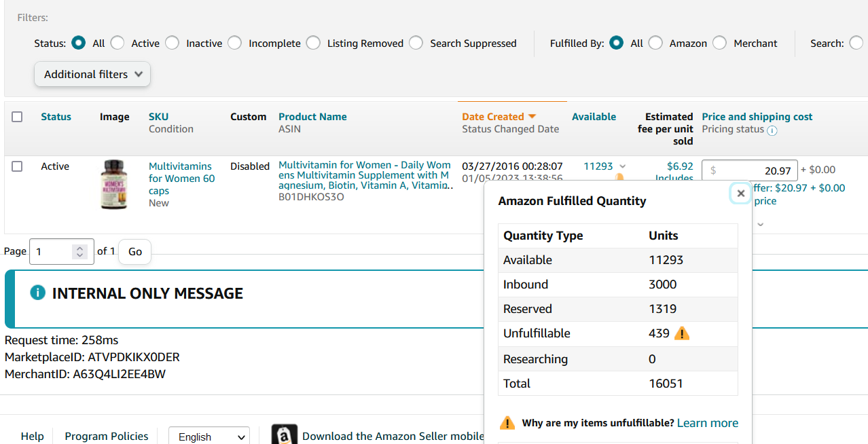Open the Multivitamins product thumbnail image
Screen dimensions: 868x444
point(113,185)
